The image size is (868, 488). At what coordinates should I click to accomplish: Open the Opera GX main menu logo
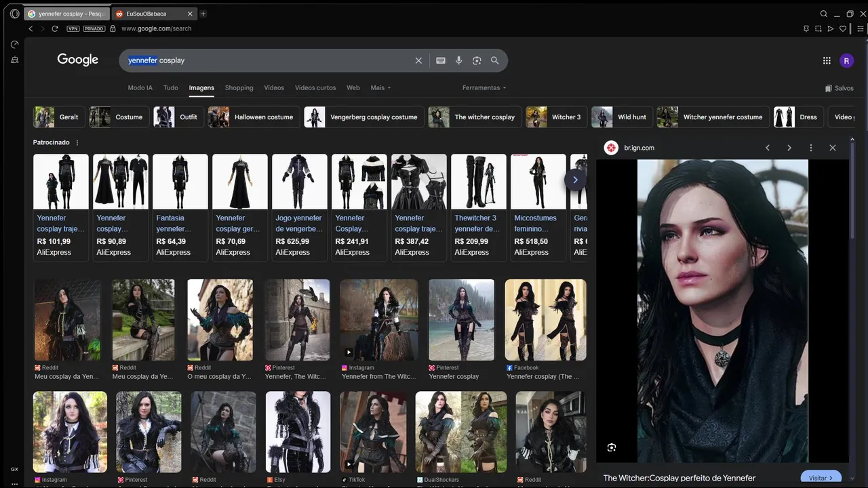[14, 14]
